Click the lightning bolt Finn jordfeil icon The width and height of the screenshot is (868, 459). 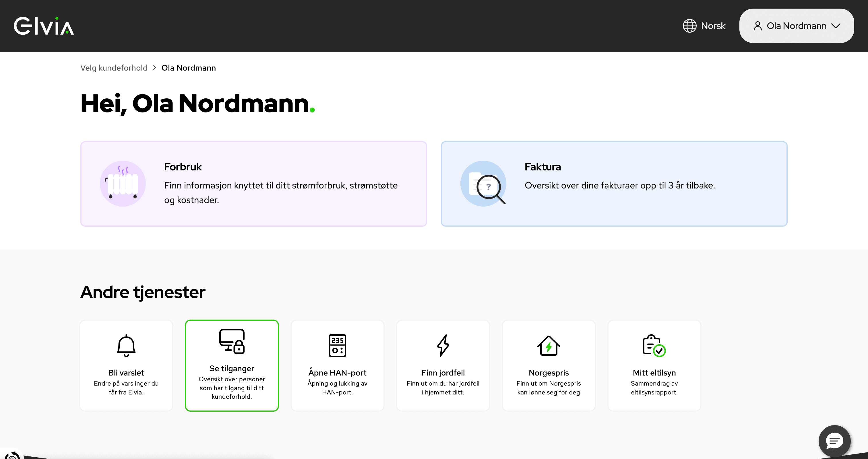point(443,345)
